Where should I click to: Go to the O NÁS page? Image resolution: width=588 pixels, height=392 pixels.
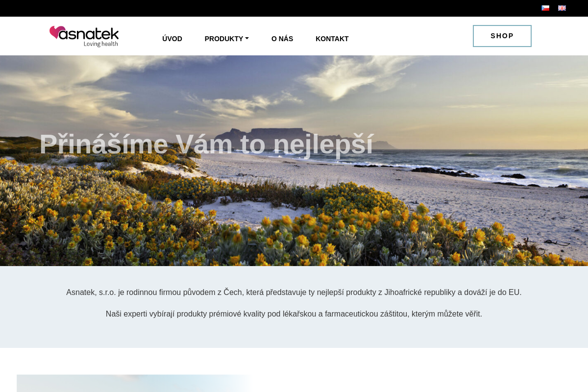[x=282, y=39]
